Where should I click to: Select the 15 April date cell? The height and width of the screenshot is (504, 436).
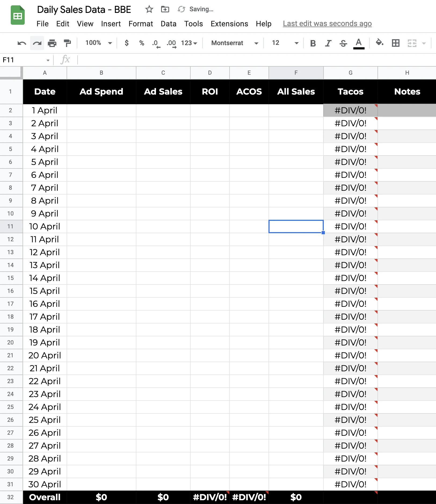[x=45, y=291]
